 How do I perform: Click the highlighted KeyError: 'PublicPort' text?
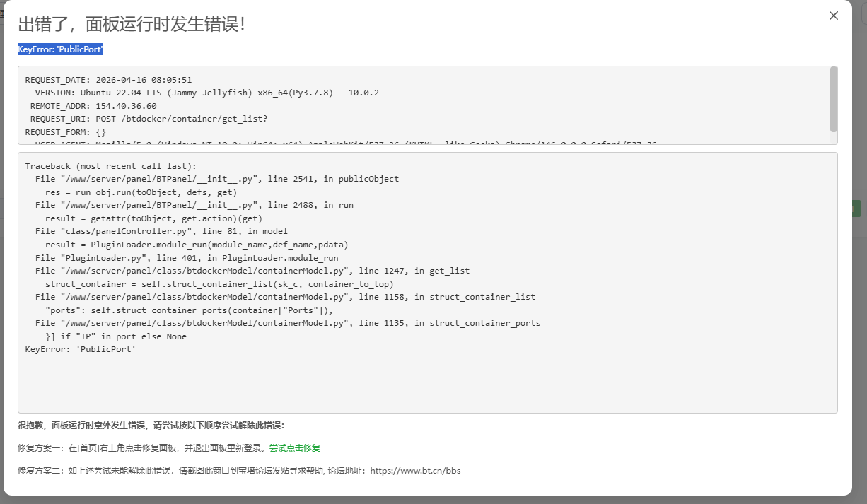(x=61, y=49)
